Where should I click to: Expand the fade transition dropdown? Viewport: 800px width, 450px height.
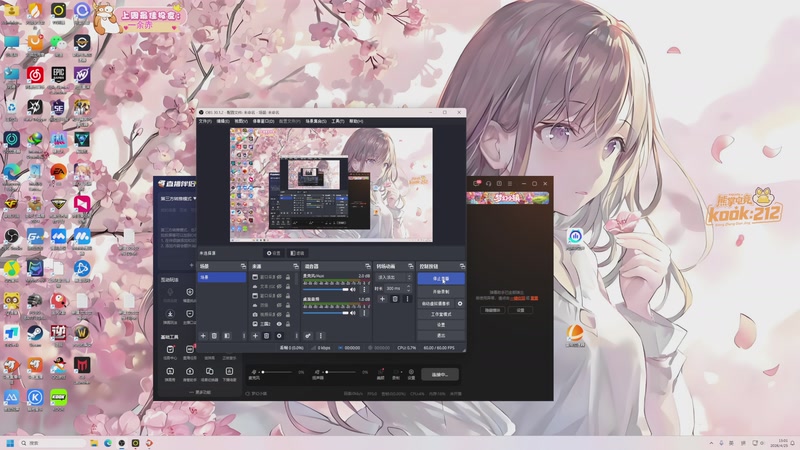tap(393, 277)
